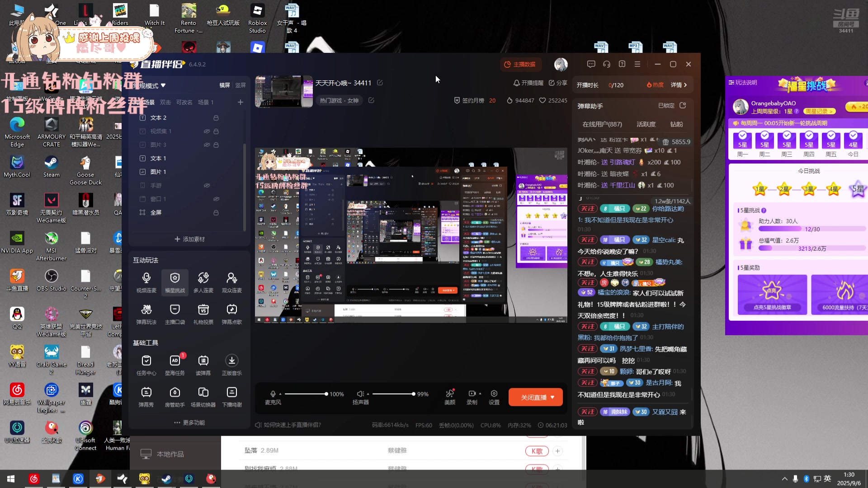Open 如何快速上手直播伴侣 help link
The image size is (868, 488).
point(288,425)
